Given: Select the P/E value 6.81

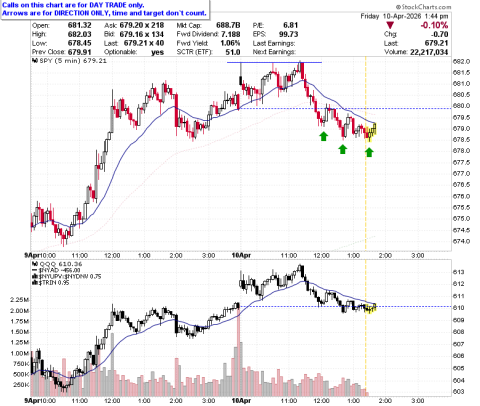Looking at the screenshot, I should click(x=290, y=25).
